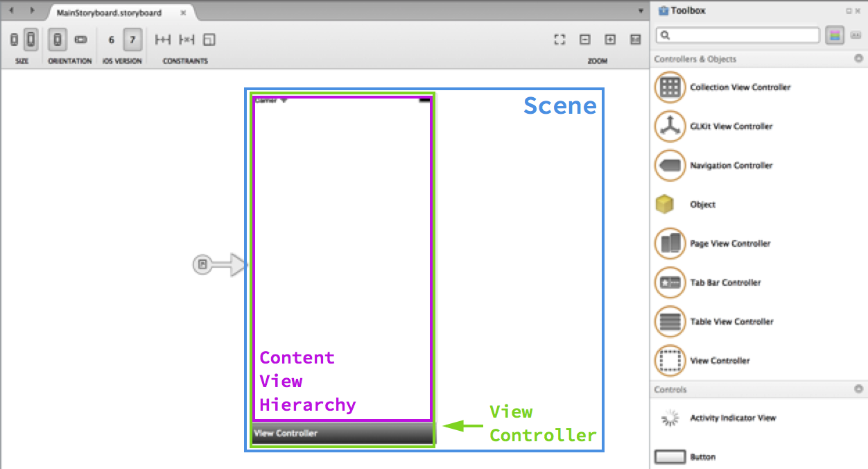
Task: Select the Collection View Controller icon
Action: click(x=670, y=87)
